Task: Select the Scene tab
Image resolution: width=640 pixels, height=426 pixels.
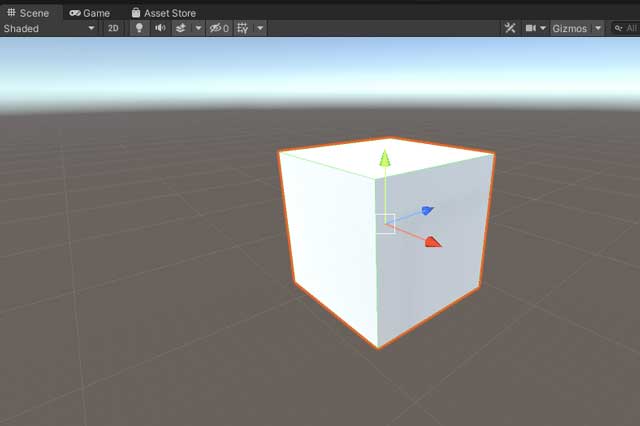Action: point(27,13)
